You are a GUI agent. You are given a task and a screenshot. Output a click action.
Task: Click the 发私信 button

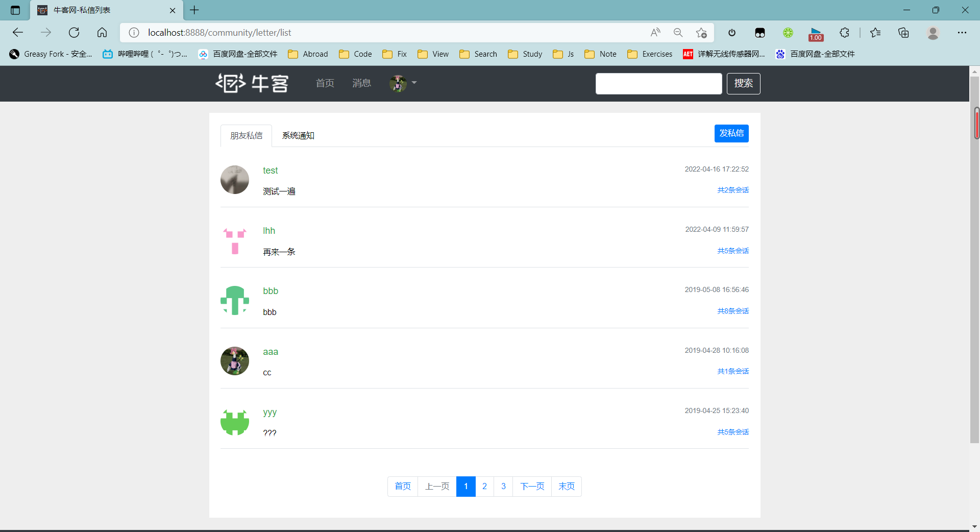click(731, 133)
